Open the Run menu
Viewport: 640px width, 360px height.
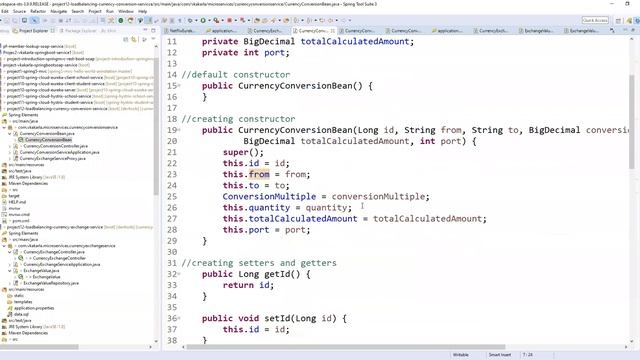(110, 11)
